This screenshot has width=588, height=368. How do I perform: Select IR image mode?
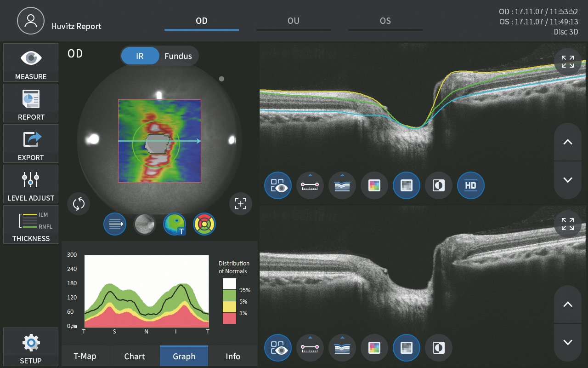140,56
